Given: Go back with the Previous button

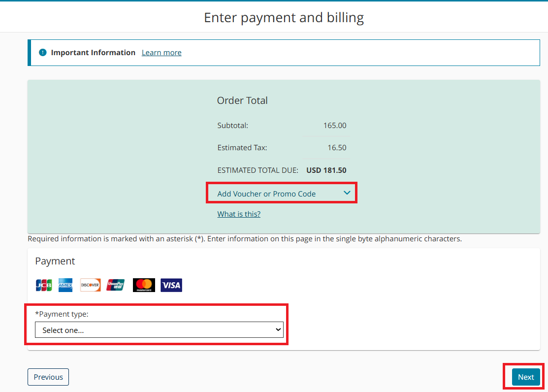Looking at the screenshot, I should pyautogui.click(x=48, y=377).
